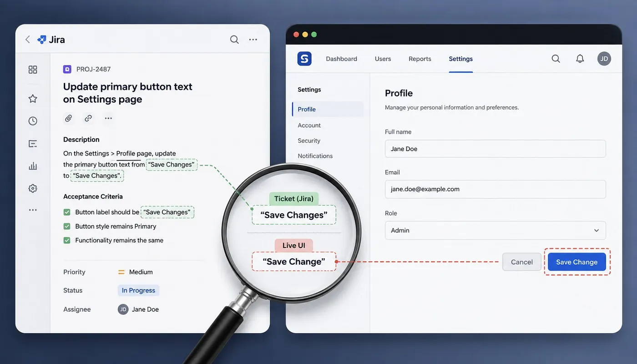
Task: Open the PROJ-2487 issue key link
Action: (x=93, y=69)
